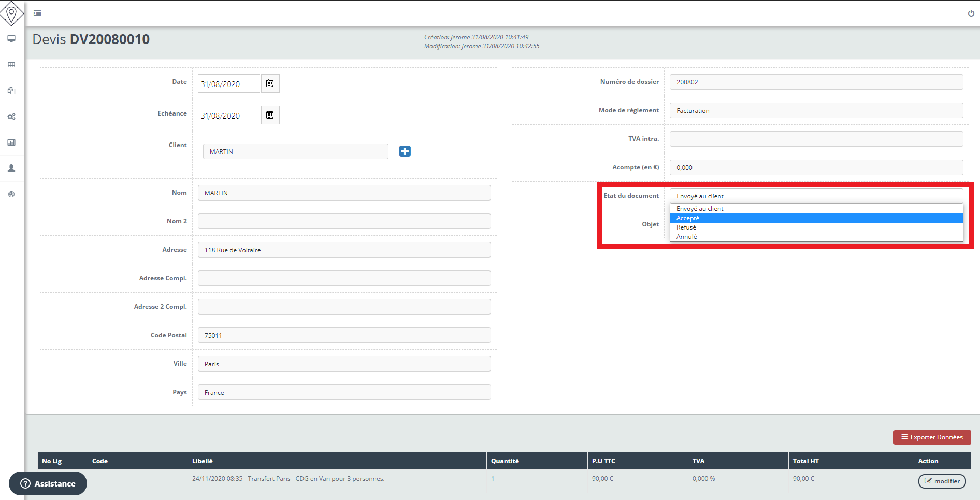Viewport: 980px width, 500px height.
Task: Open the settings gears sidebar icon
Action: pos(11,117)
